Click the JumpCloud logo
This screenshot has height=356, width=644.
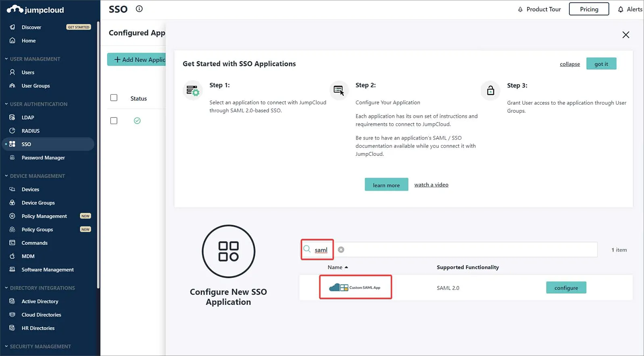tap(35, 10)
